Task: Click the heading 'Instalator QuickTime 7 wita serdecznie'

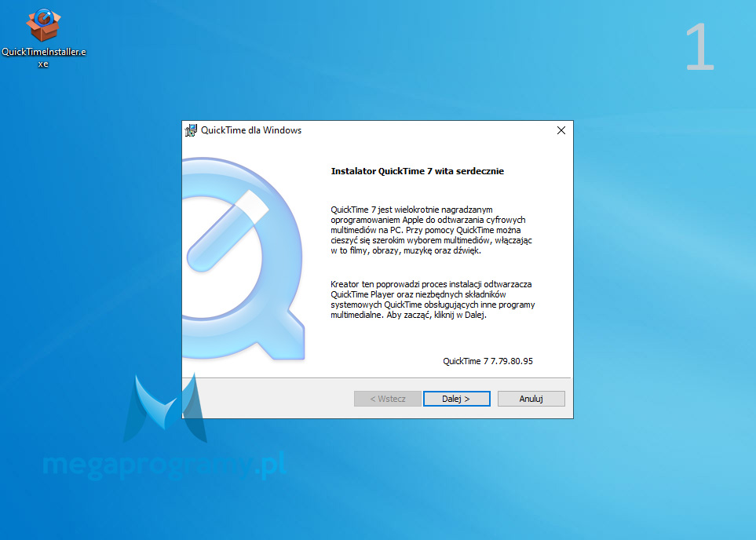Action: (417, 171)
